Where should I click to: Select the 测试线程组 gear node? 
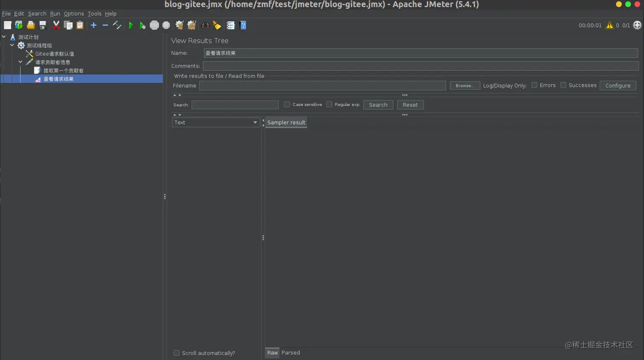click(39, 46)
